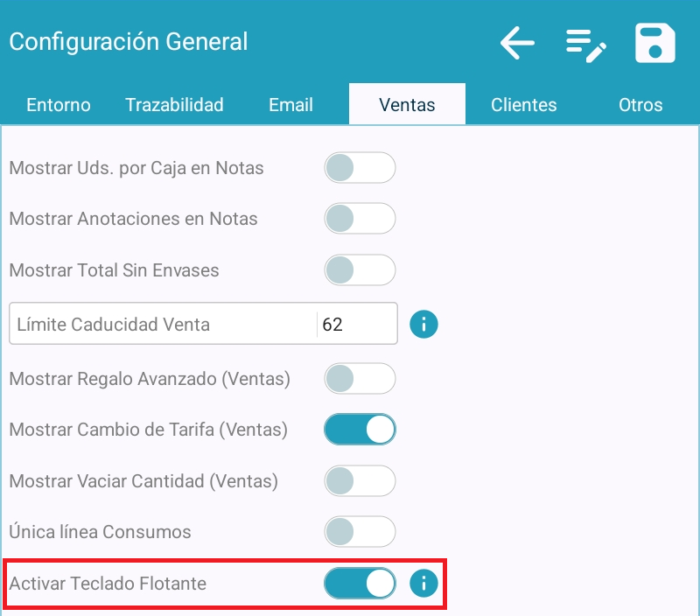Turn off Activar Teclado Flotante switch

coord(360,583)
